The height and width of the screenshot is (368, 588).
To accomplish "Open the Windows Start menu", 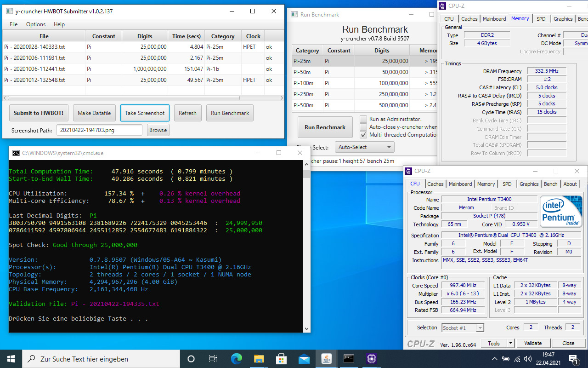I will coord(11,359).
